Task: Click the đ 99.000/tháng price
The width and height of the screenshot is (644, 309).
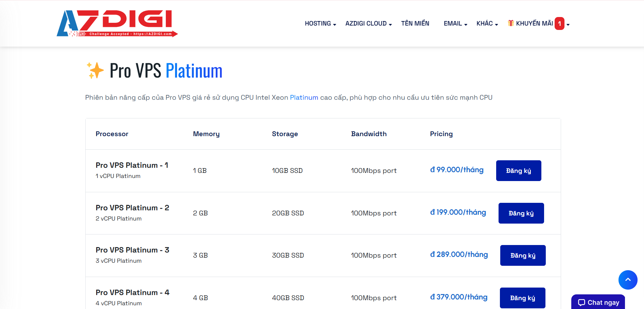Action: [456, 170]
